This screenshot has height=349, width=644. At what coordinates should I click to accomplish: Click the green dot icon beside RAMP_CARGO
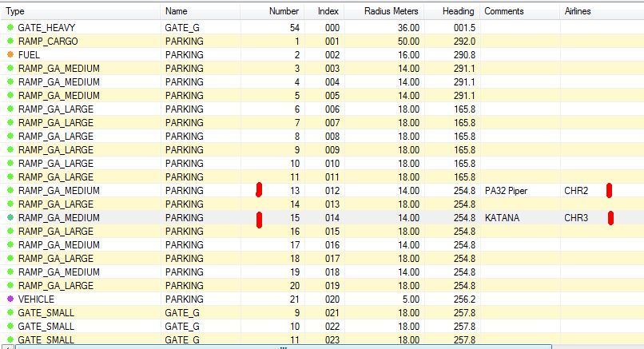pyautogui.click(x=10, y=41)
